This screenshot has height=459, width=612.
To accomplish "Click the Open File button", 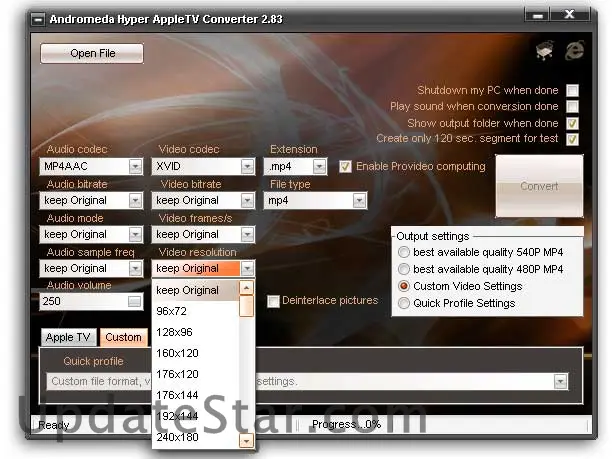I will pyautogui.click(x=92, y=53).
